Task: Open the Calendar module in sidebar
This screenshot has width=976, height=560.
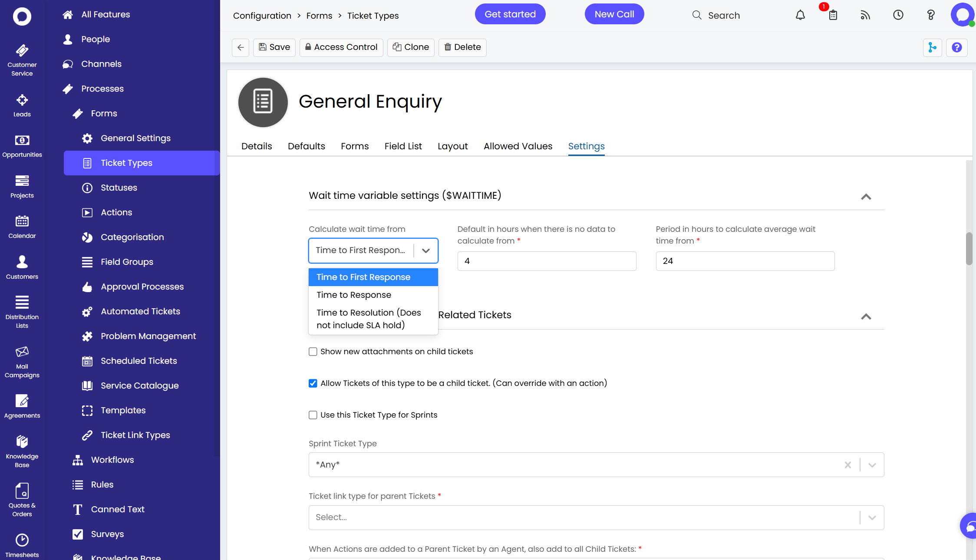Action: click(x=22, y=227)
